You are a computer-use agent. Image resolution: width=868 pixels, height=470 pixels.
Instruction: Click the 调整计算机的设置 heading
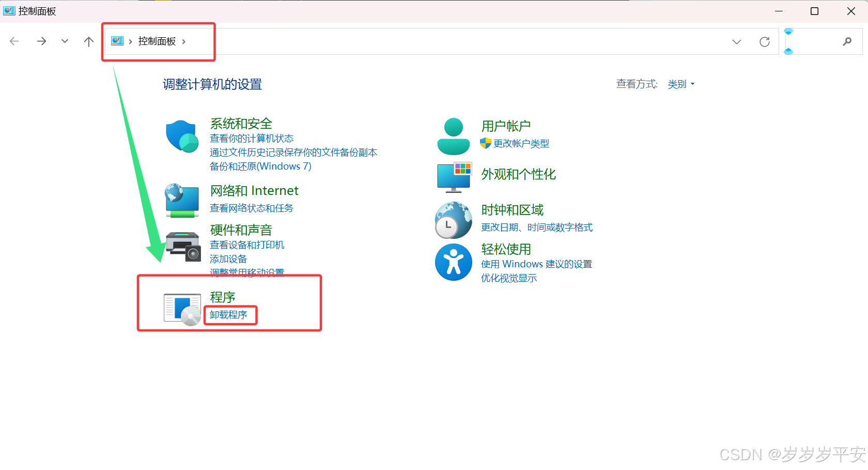pyautogui.click(x=212, y=84)
